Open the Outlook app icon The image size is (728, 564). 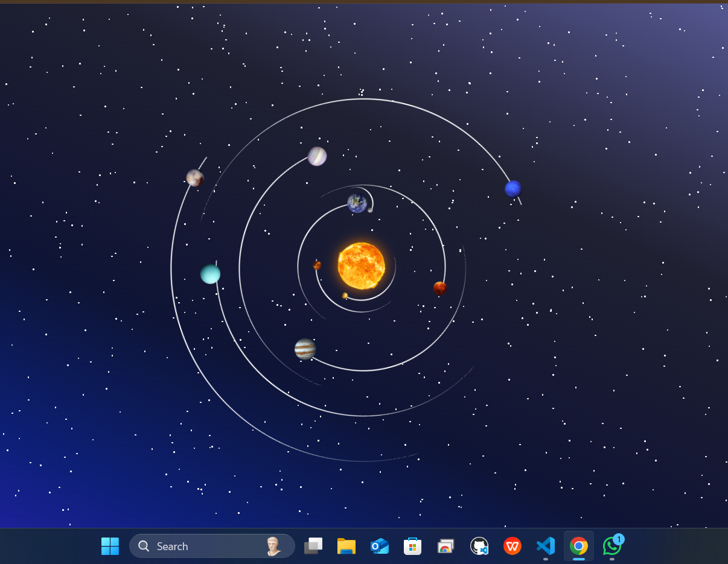tap(379, 546)
